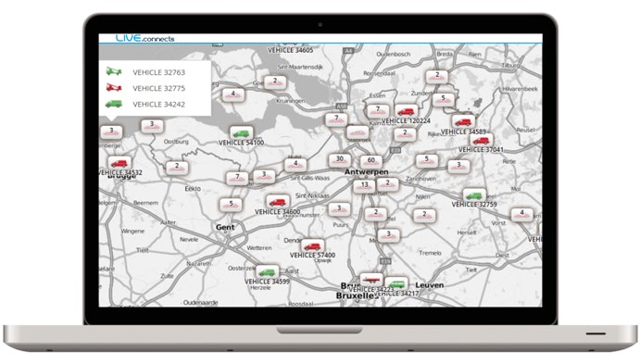Click the Eeklo town label
640x364 pixels.
193,189
